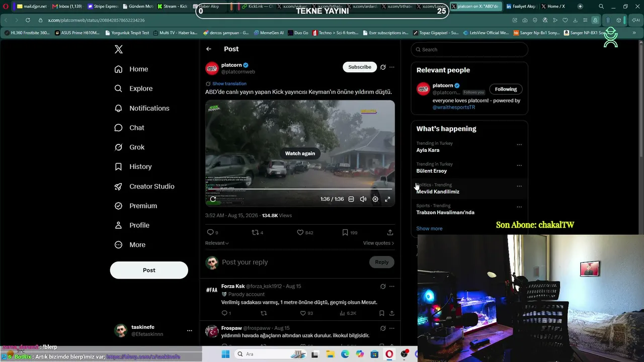
Task: Like platcorn's post
Action: coord(300,232)
